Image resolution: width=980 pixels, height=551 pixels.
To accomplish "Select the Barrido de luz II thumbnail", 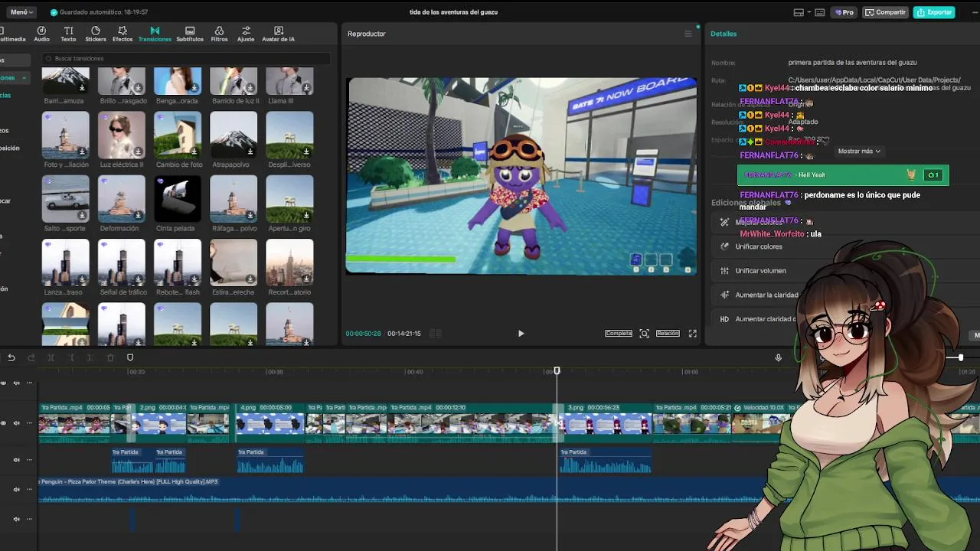I will pyautogui.click(x=234, y=80).
